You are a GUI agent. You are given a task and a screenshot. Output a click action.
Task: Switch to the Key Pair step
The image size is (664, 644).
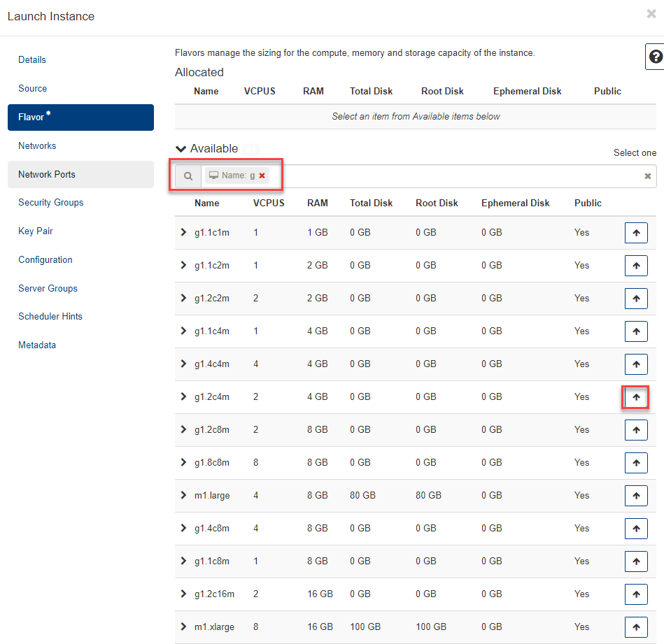(x=36, y=231)
